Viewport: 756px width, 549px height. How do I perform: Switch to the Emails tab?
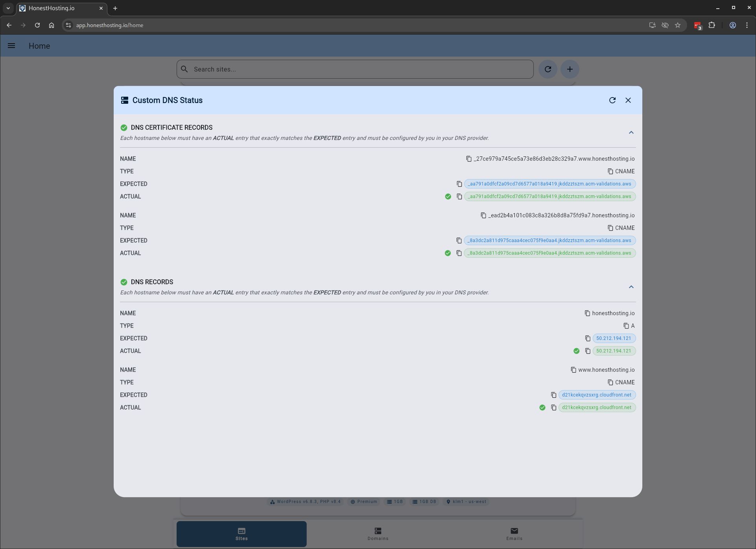point(514,534)
